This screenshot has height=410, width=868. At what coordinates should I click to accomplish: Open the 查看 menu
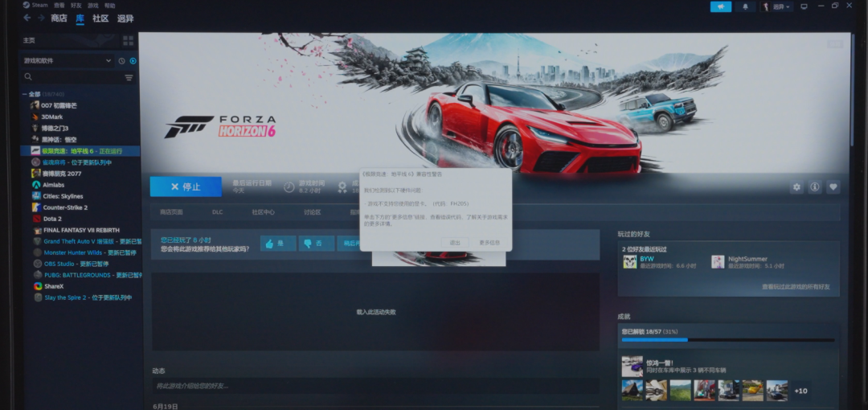click(59, 6)
